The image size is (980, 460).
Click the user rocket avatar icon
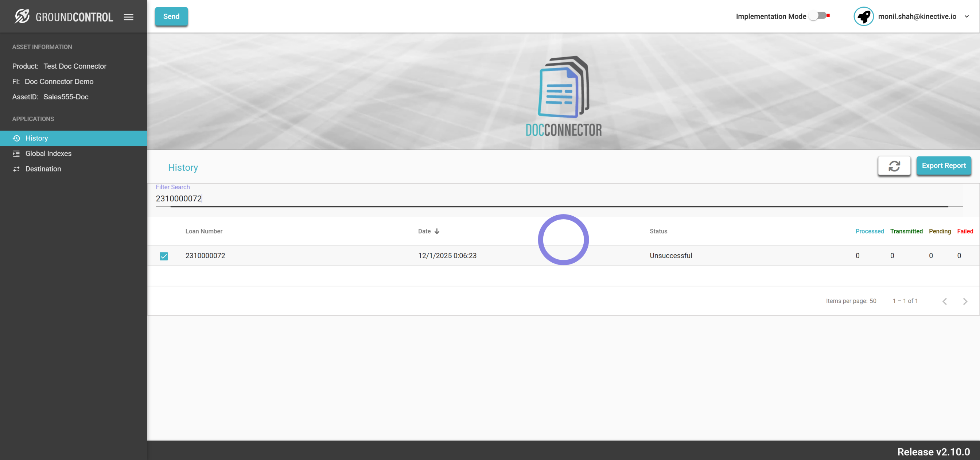pyautogui.click(x=863, y=16)
